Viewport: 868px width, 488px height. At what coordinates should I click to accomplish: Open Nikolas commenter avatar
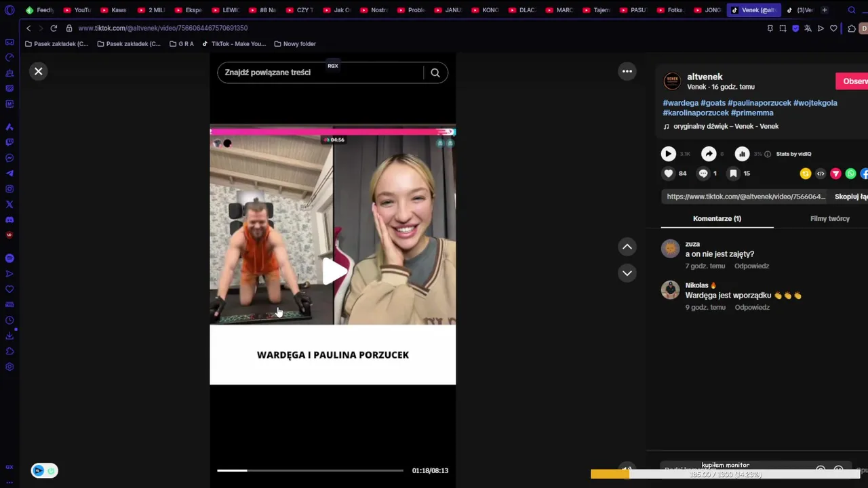click(x=670, y=290)
